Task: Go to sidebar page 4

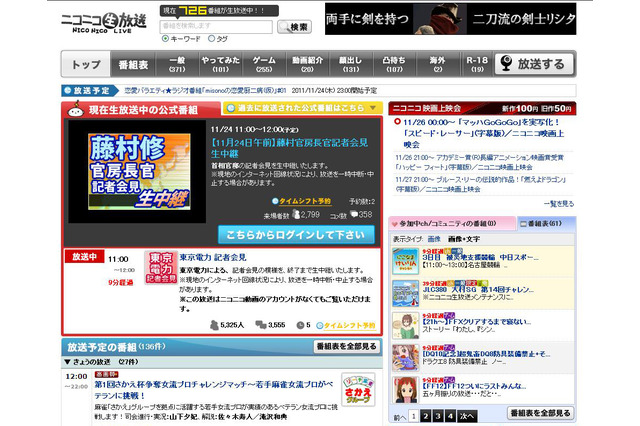Action: (450, 416)
